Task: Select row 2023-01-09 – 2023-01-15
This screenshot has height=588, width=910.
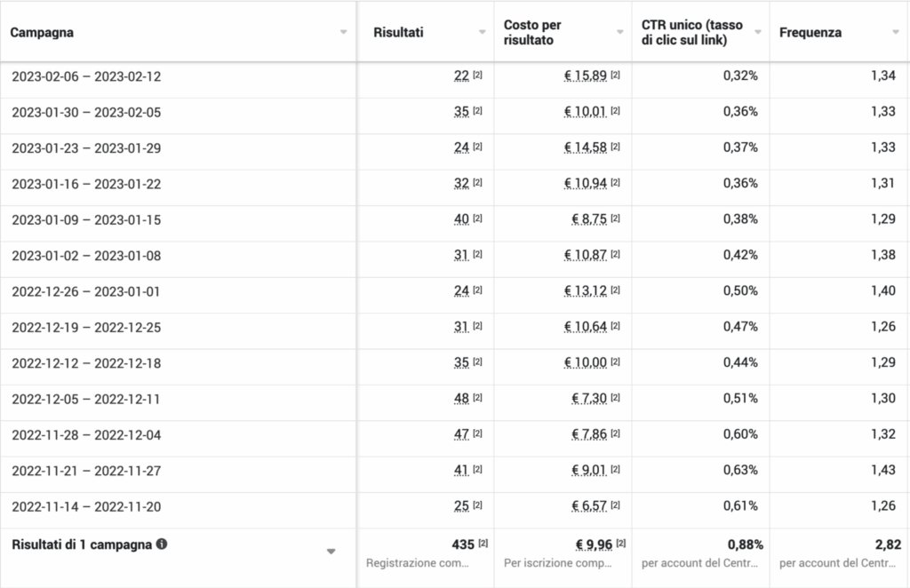Action: pos(85,219)
